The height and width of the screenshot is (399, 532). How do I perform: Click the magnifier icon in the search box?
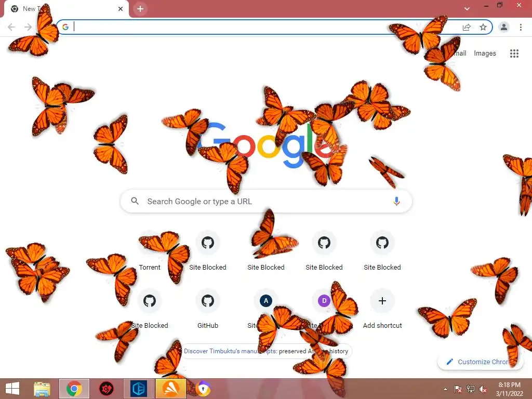[x=135, y=201]
